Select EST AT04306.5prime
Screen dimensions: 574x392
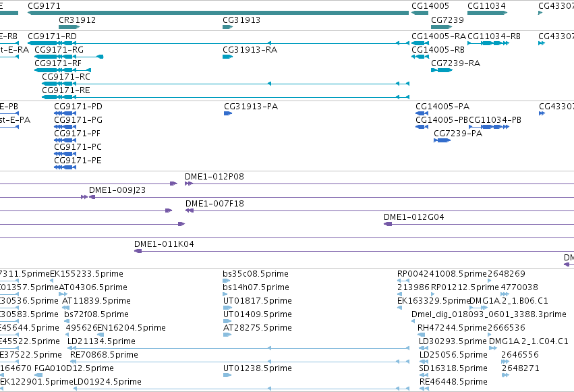point(63,294)
